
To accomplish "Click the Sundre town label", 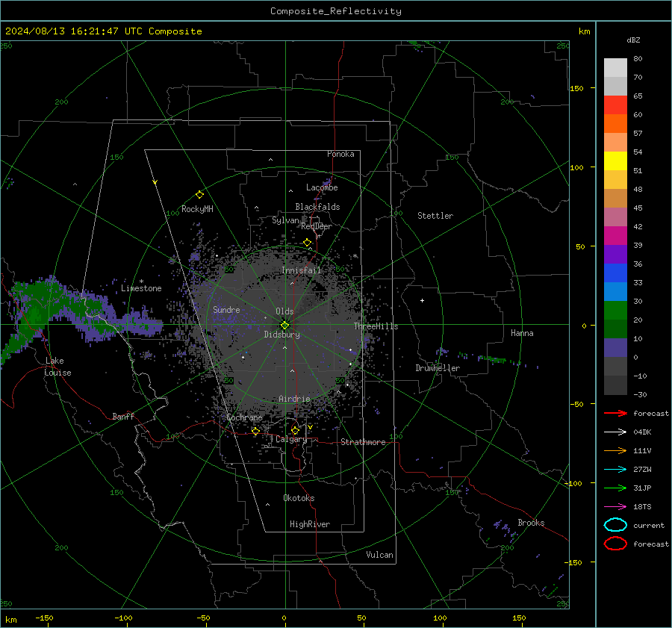I will (x=226, y=309).
